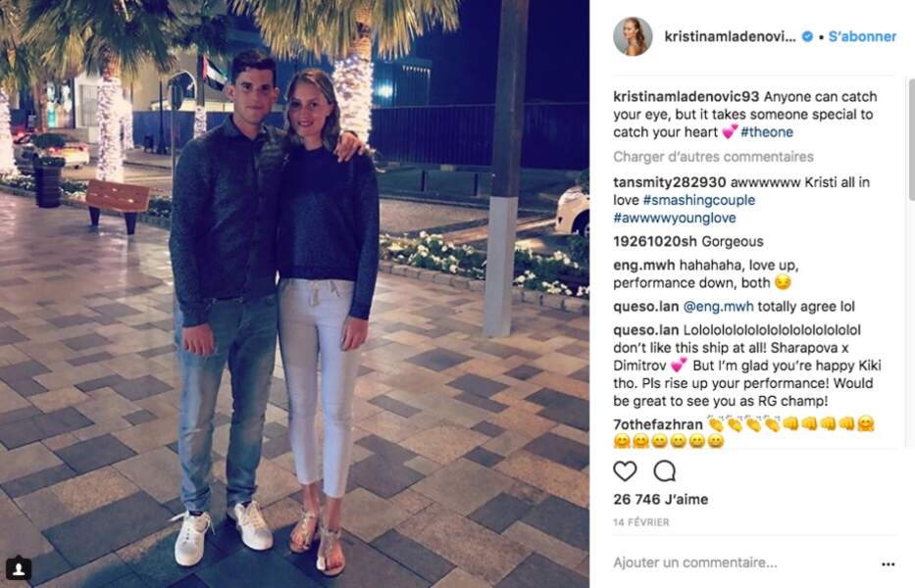
Task: Follow the account via S'abonner
Action: tap(862, 37)
